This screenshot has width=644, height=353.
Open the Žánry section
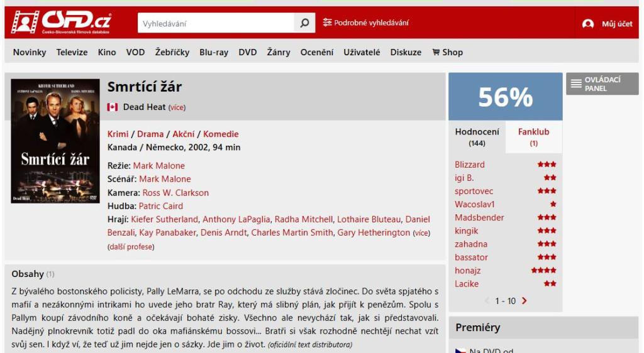(279, 52)
